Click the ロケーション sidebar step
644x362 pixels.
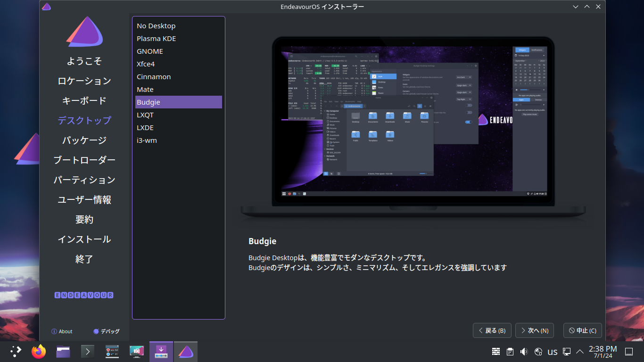[x=84, y=81]
